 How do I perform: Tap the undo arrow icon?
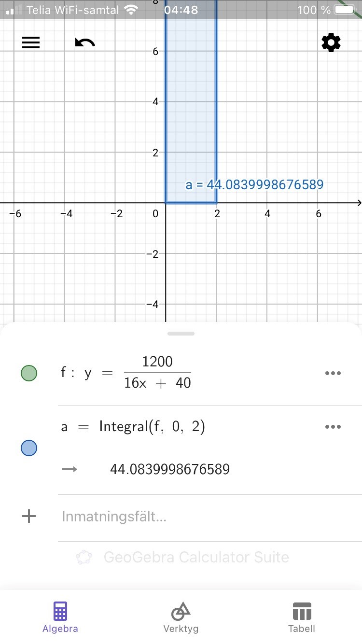point(85,43)
